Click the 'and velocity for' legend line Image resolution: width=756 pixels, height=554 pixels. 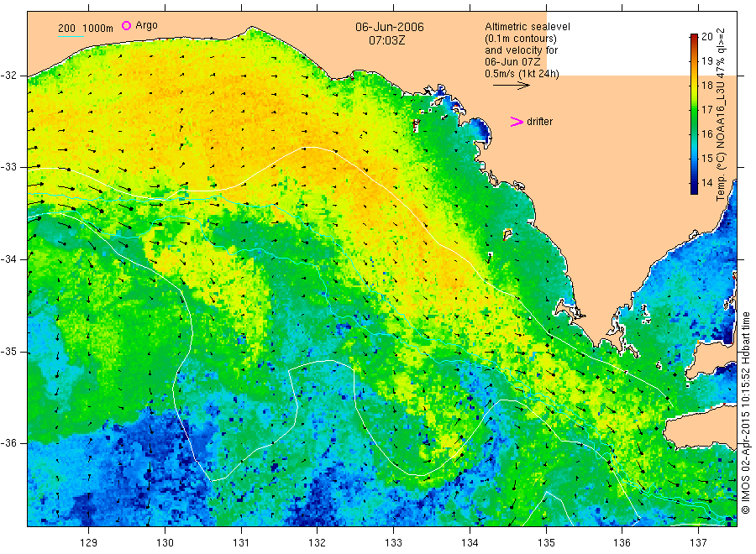click(x=521, y=50)
